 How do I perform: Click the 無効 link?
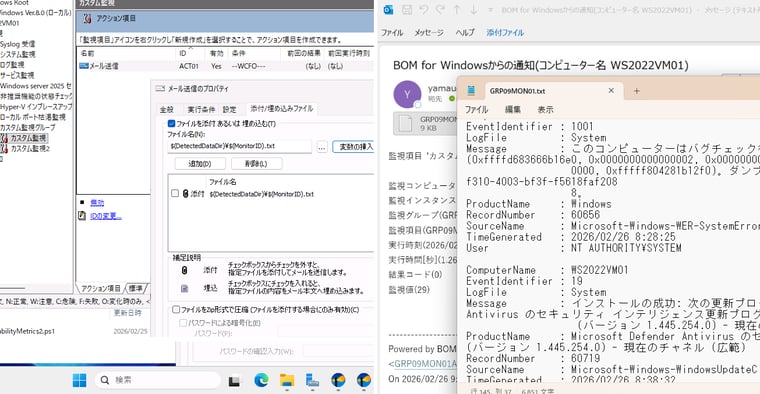[97, 203]
